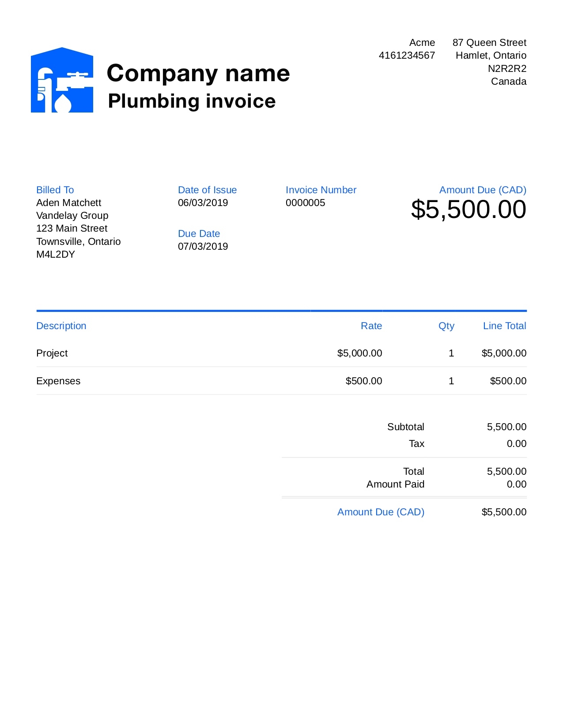Select the "Plumbing invoice" subtitle

pos(192,101)
